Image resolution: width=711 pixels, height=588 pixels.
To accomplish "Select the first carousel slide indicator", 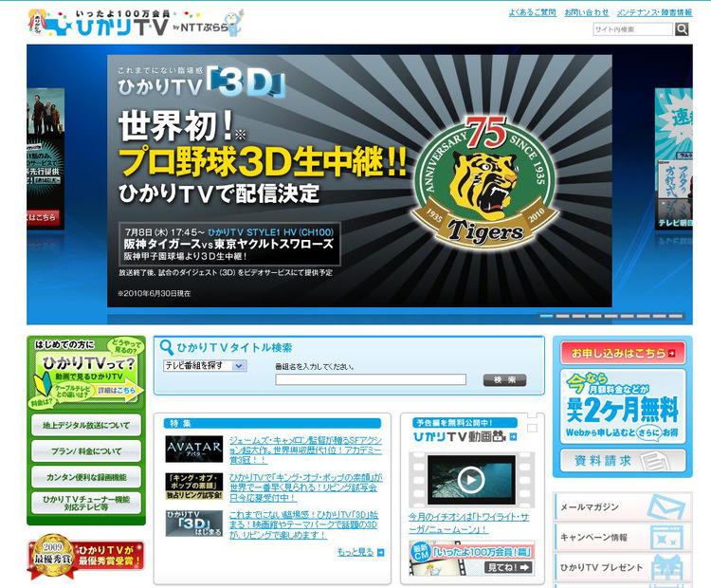I will pyautogui.click(x=546, y=316).
